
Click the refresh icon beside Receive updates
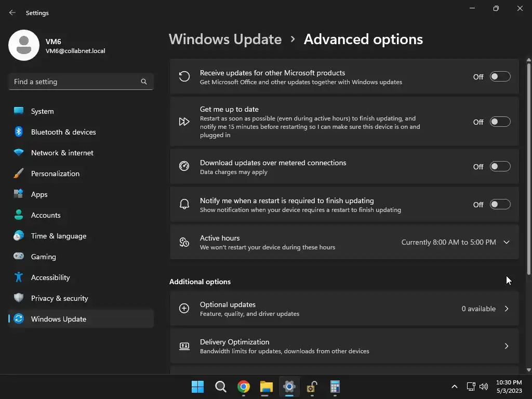(x=184, y=76)
